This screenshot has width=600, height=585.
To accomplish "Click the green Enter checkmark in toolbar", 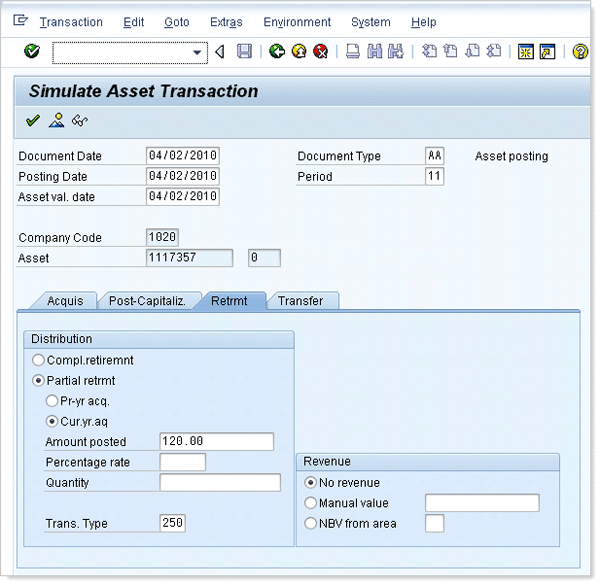I will [x=32, y=52].
